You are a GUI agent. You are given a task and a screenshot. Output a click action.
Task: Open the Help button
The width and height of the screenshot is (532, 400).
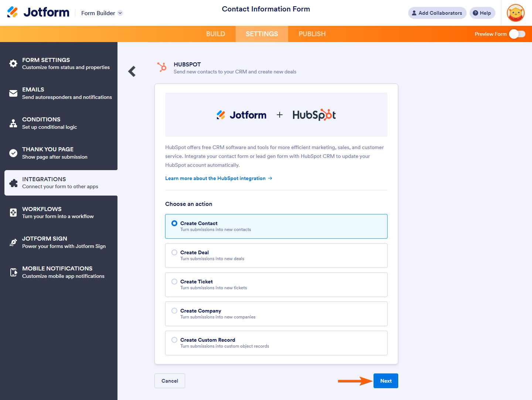tap(482, 13)
